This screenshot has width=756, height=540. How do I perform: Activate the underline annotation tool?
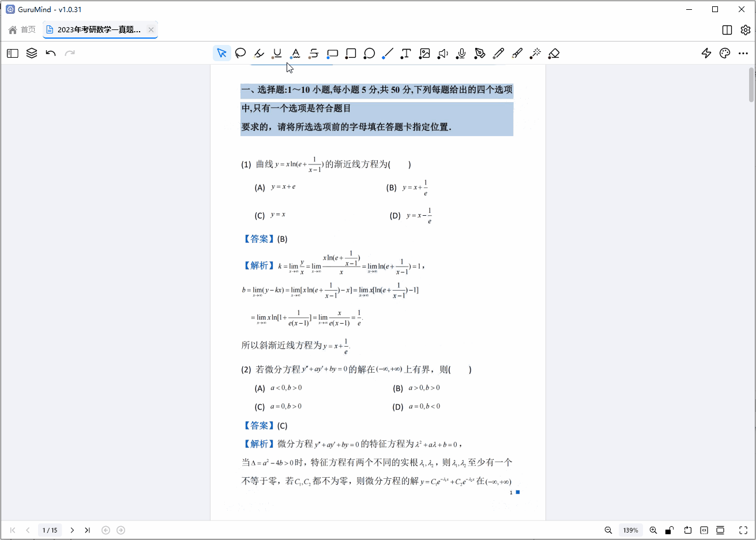[x=277, y=53]
